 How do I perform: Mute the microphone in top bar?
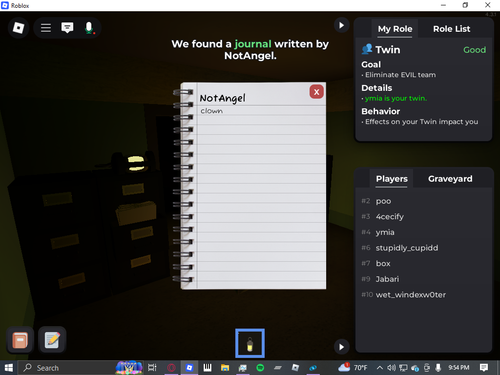89,28
